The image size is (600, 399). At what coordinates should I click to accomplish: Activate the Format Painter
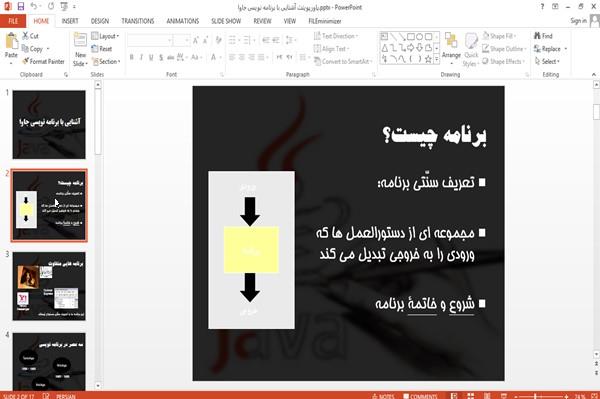coord(43,61)
